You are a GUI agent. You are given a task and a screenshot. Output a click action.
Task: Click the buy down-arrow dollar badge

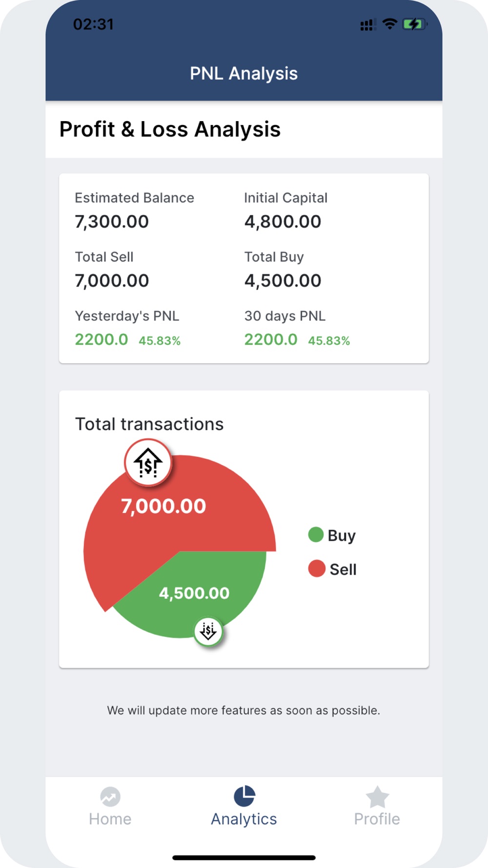pyautogui.click(x=208, y=631)
